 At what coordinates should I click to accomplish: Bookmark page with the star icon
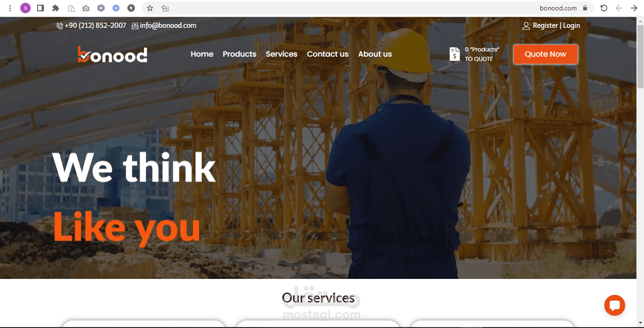[150, 8]
